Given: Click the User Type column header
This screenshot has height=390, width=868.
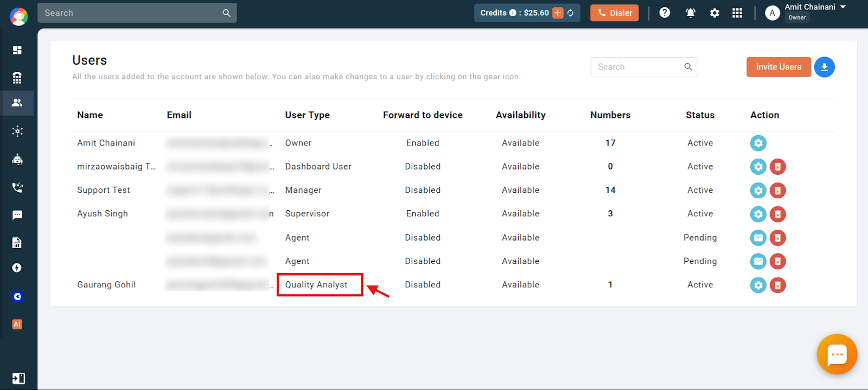Looking at the screenshot, I should [308, 115].
